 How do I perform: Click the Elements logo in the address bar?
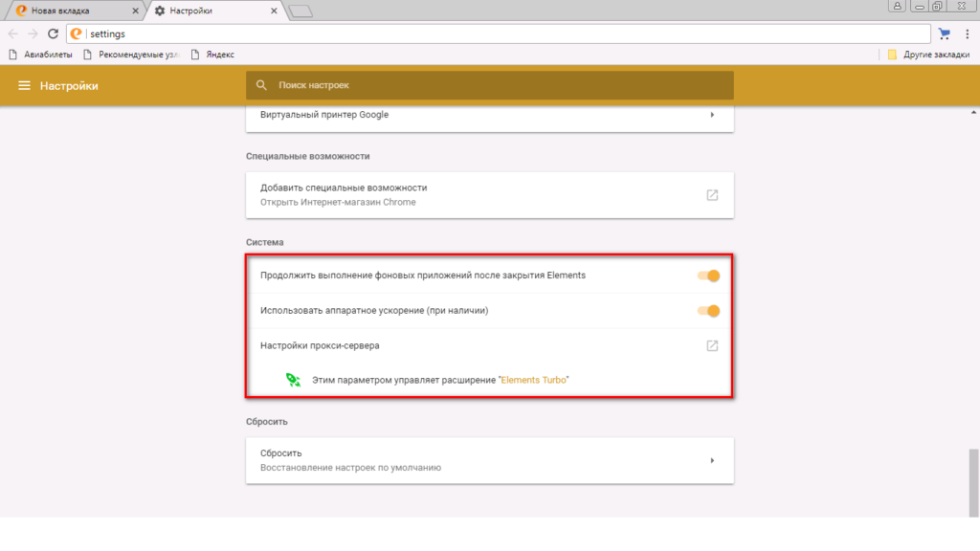point(77,33)
